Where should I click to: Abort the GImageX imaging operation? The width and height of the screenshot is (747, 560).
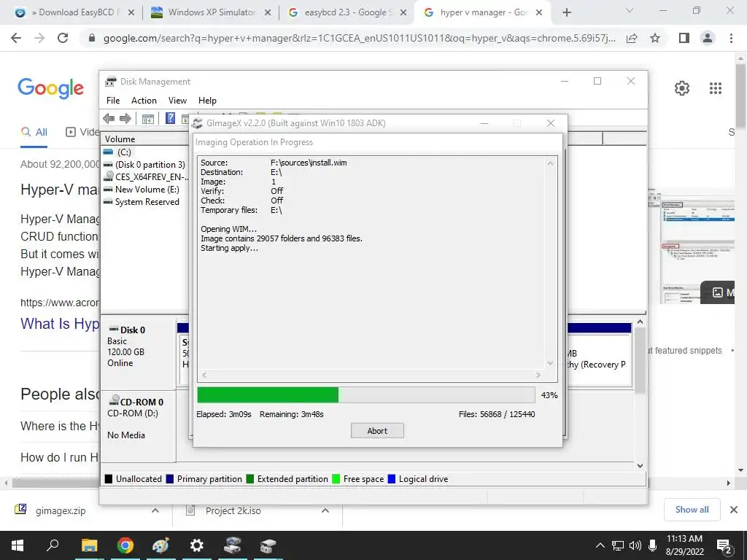click(377, 430)
